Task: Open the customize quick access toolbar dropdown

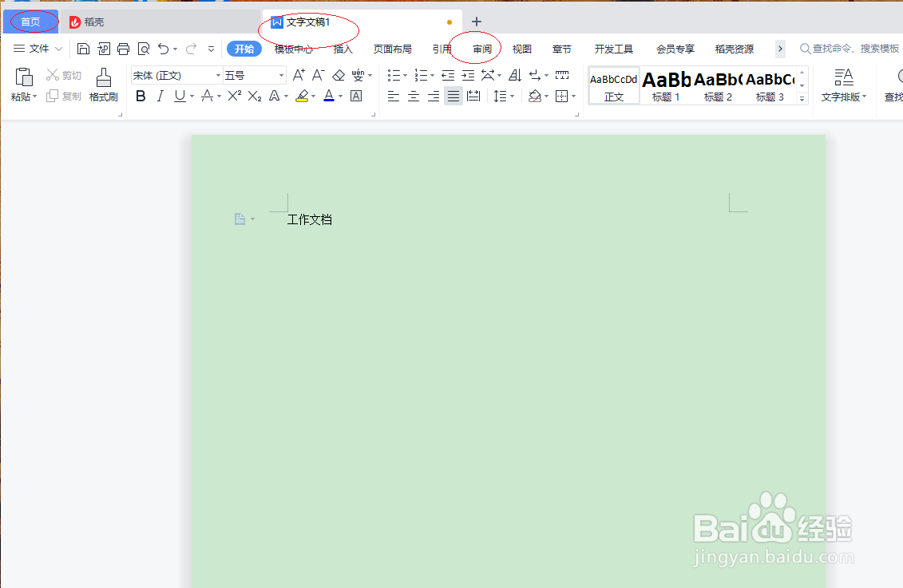Action: coord(212,49)
